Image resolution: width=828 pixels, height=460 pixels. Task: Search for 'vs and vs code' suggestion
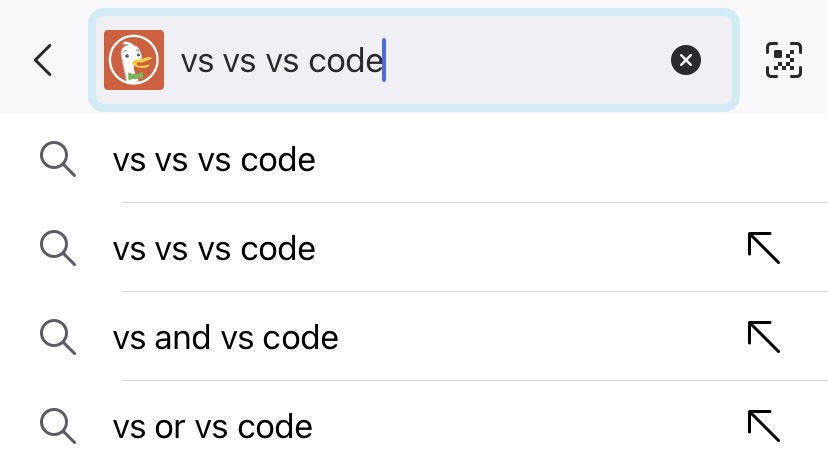click(x=225, y=337)
